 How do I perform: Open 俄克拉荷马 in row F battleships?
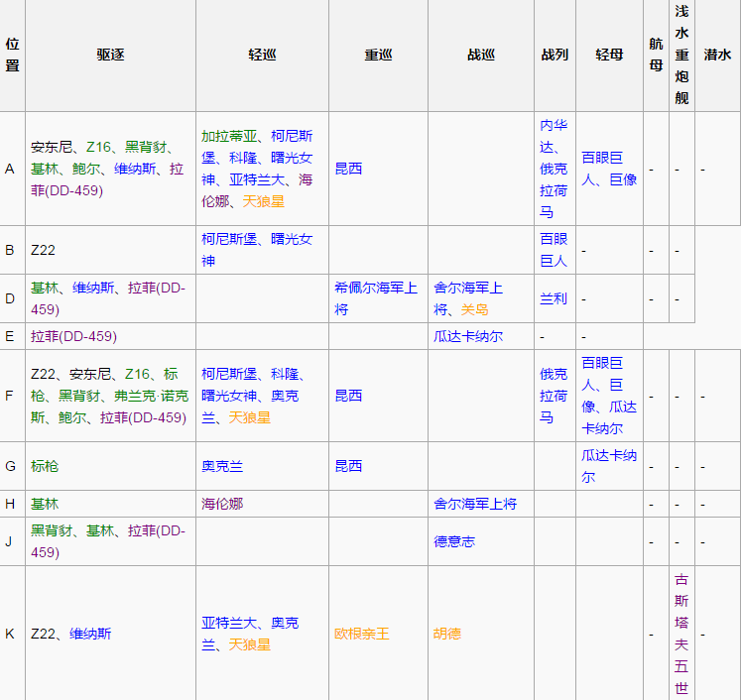[x=554, y=396]
